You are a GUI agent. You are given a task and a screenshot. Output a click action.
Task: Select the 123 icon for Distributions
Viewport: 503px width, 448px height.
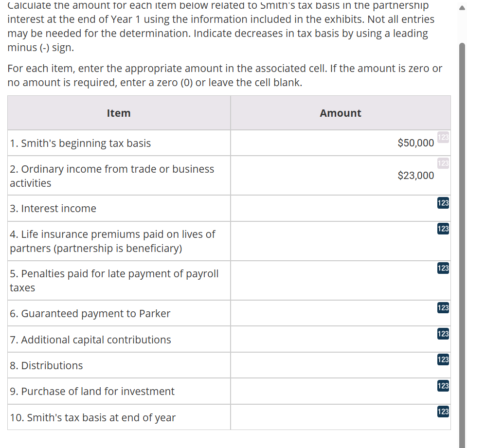coord(443,360)
